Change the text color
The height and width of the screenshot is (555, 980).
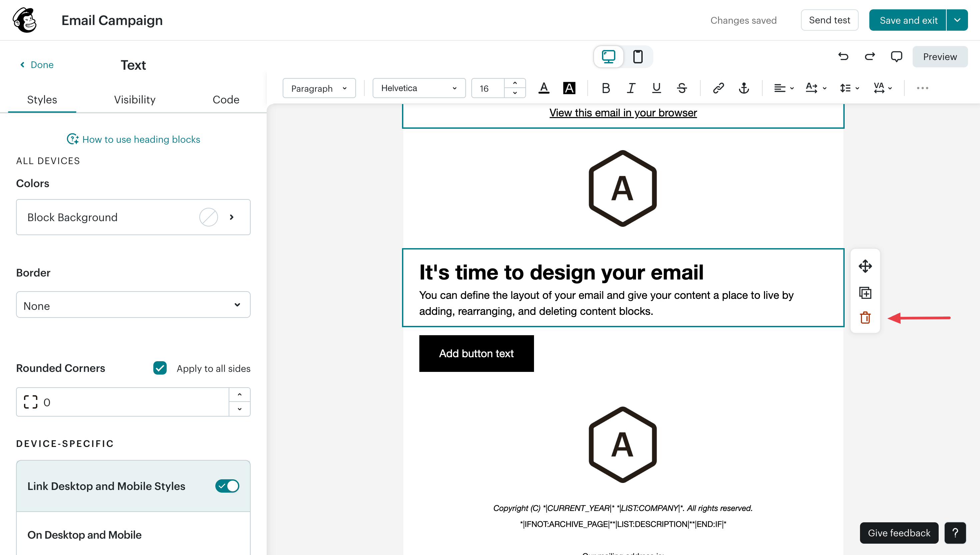click(544, 88)
